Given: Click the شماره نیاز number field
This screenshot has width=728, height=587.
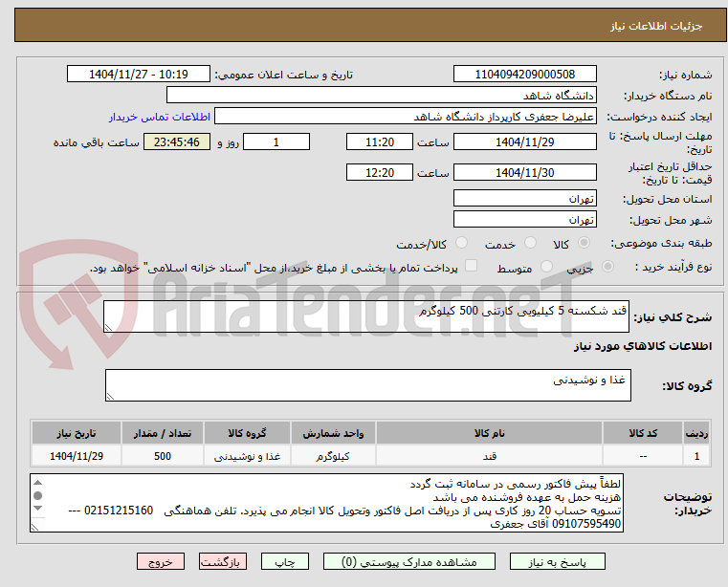Looking at the screenshot, I should tap(524, 75).
